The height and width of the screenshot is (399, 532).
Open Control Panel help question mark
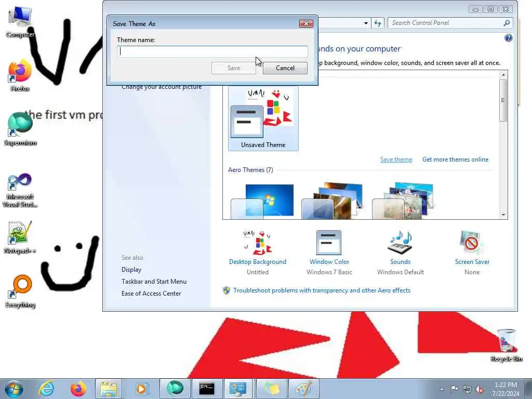click(x=508, y=38)
